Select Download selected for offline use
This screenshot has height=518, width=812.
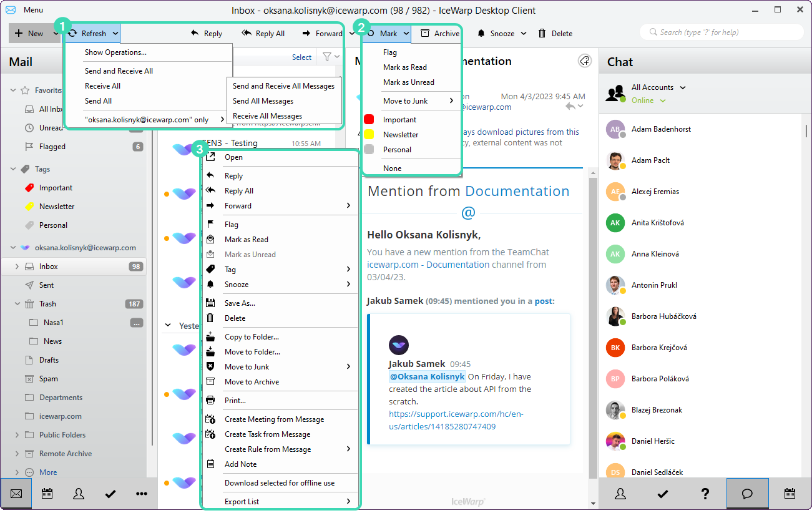(x=280, y=483)
